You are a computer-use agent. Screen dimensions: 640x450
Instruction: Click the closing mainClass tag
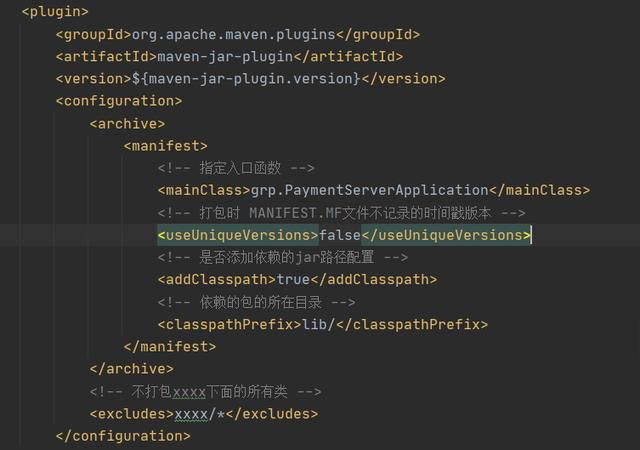click(540, 190)
